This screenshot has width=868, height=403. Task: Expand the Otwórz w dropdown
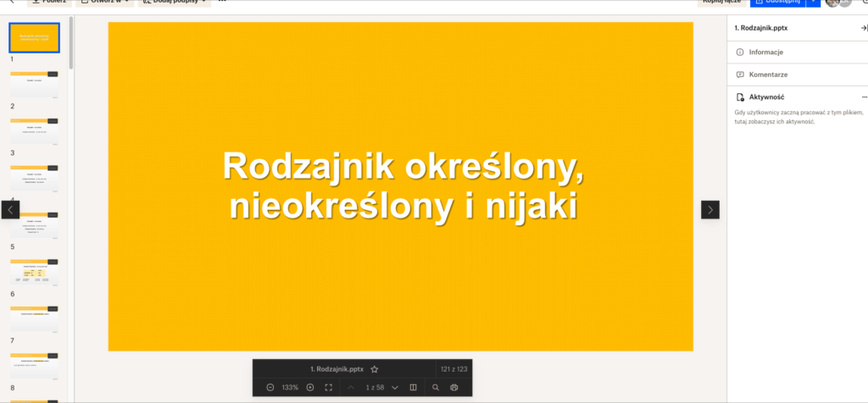[x=105, y=3]
